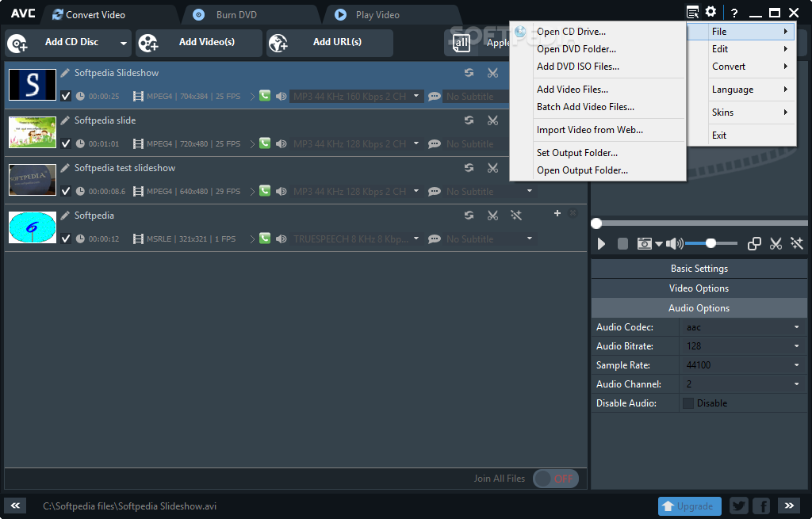Open the Audio Codec dropdown
Screen dimensions: 812x519
(x=796, y=327)
